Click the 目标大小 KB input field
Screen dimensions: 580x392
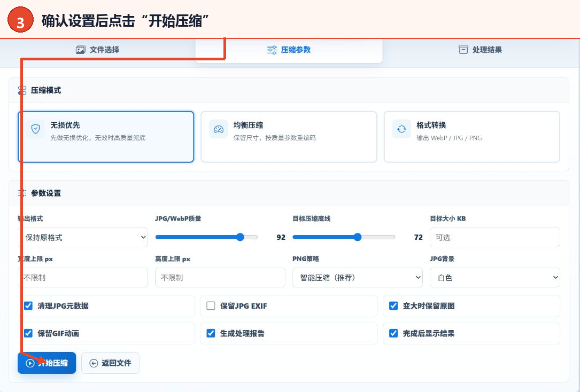click(495, 237)
